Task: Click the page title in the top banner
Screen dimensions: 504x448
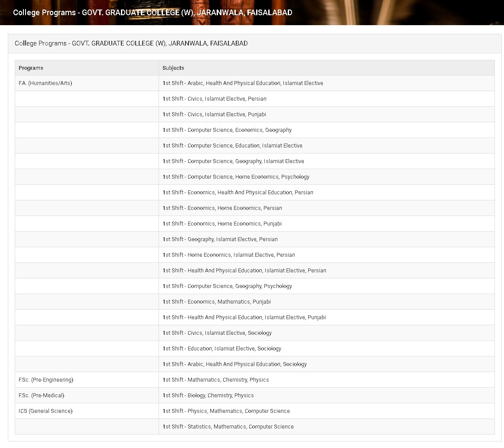Action: tap(153, 13)
